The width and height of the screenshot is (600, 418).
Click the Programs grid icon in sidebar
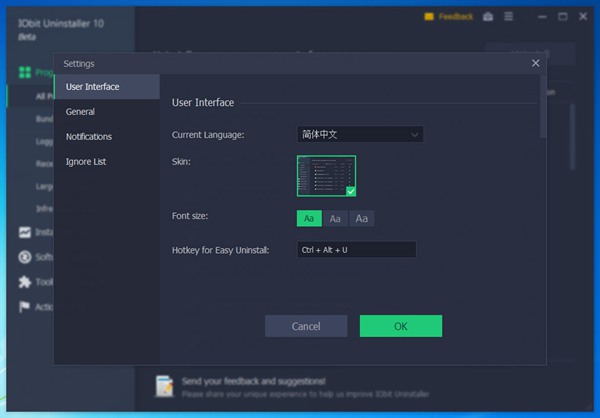click(25, 72)
